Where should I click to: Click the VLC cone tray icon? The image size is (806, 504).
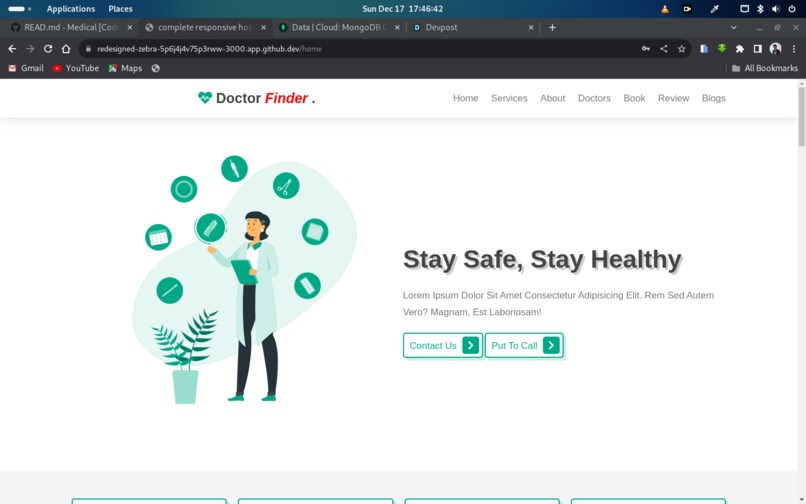pos(665,9)
